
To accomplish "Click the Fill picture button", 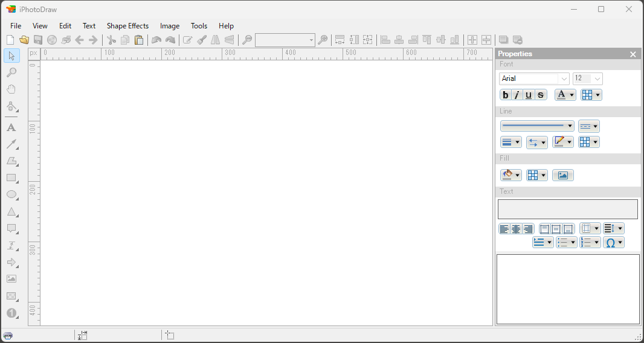I will coord(562,175).
